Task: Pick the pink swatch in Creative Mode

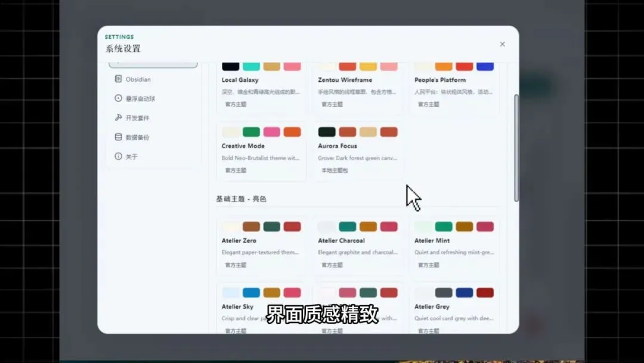Action: pyautogui.click(x=271, y=132)
